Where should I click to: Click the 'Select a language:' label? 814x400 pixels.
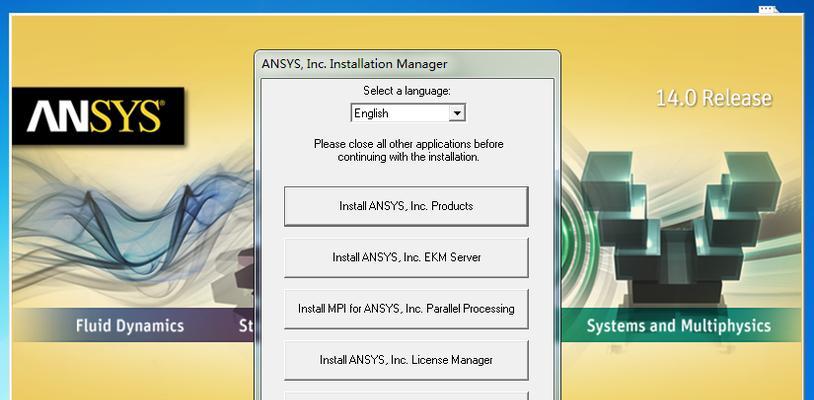click(407, 91)
